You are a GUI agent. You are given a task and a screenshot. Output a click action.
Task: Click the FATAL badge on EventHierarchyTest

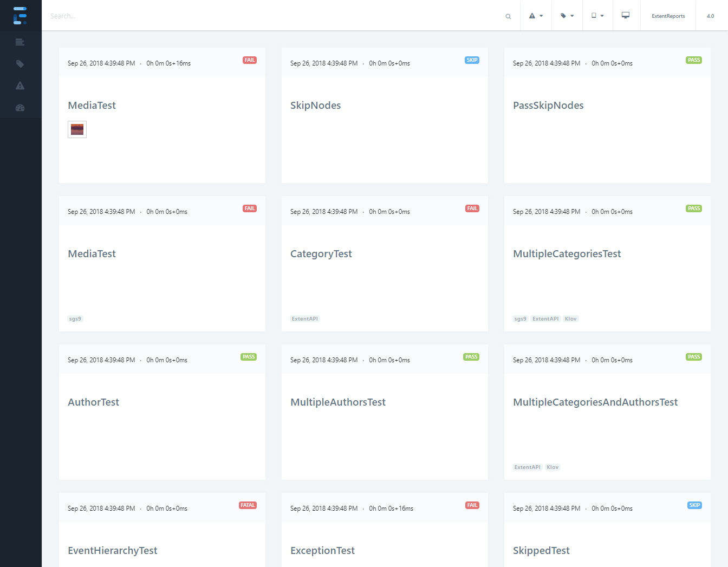click(x=248, y=505)
